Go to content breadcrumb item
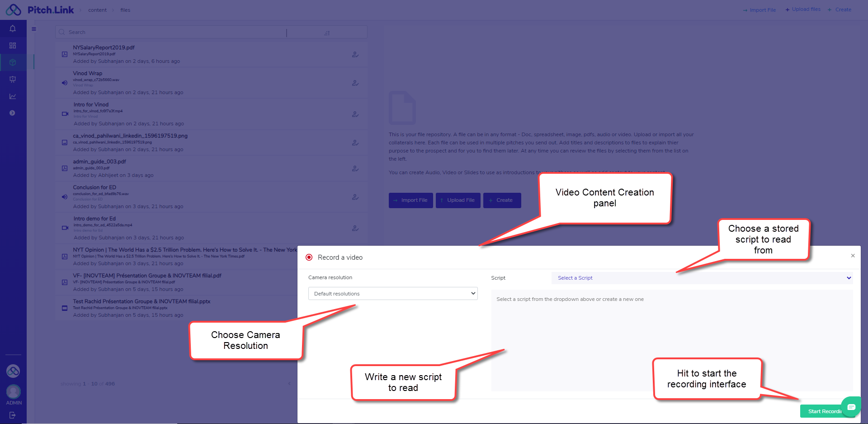 pos(97,10)
